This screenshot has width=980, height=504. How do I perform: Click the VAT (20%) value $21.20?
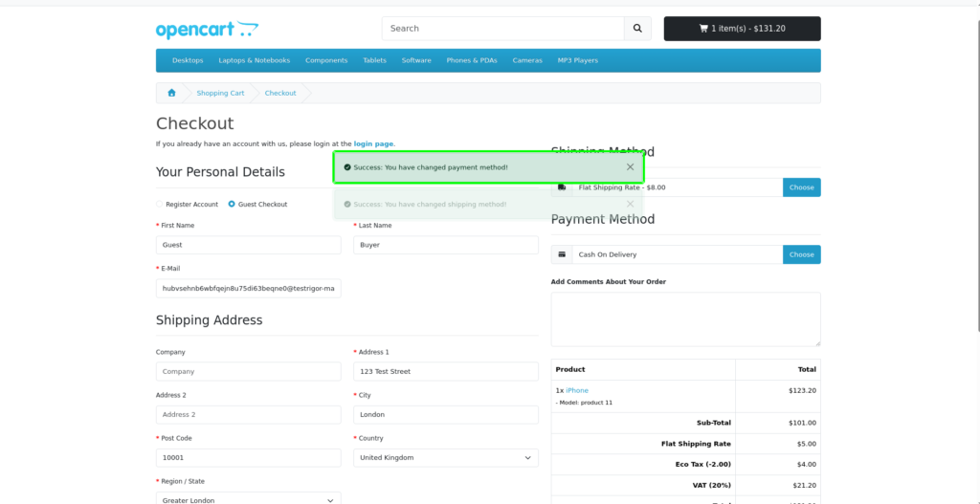click(x=804, y=485)
